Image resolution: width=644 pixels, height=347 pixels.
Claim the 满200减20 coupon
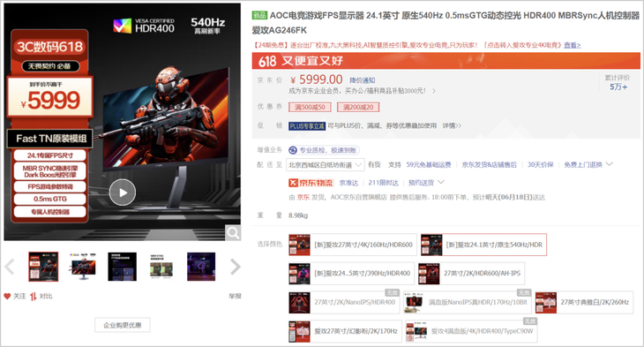tap(358, 108)
